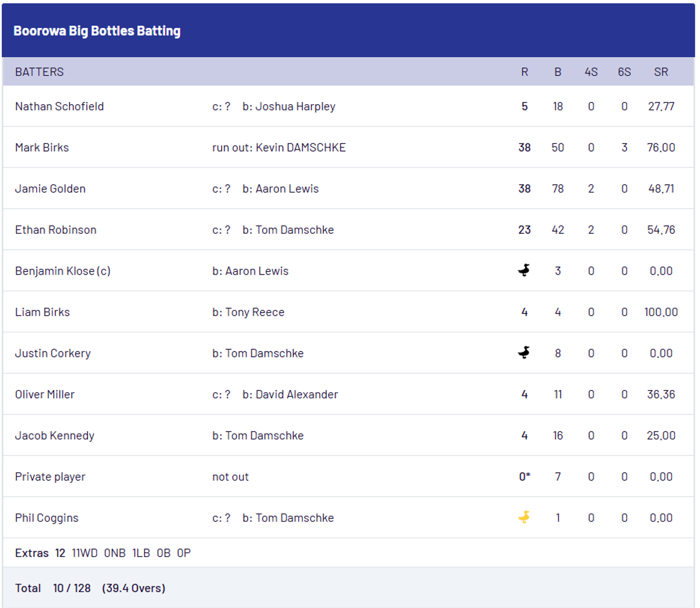Select batter Jamie Golden

(x=50, y=188)
